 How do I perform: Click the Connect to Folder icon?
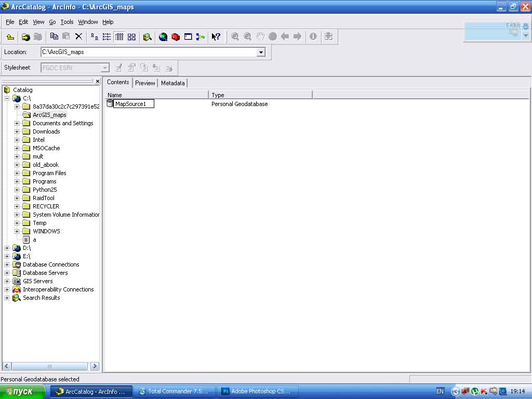[x=25, y=37]
